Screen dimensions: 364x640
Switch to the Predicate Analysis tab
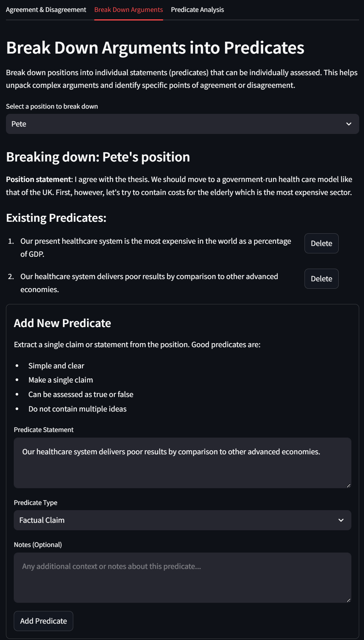[x=197, y=10]
